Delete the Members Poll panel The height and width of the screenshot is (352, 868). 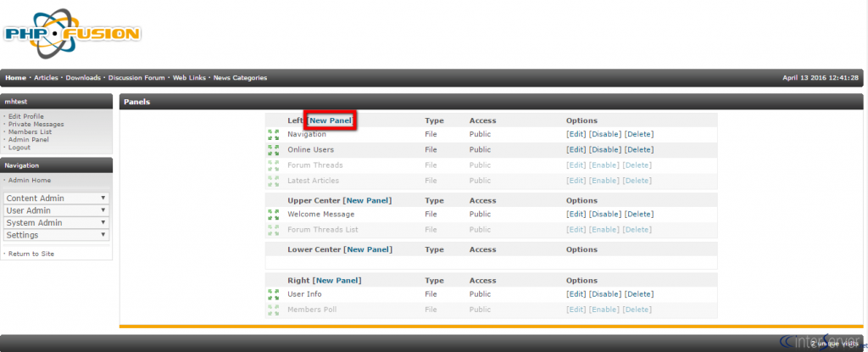(x=637, y=310)
